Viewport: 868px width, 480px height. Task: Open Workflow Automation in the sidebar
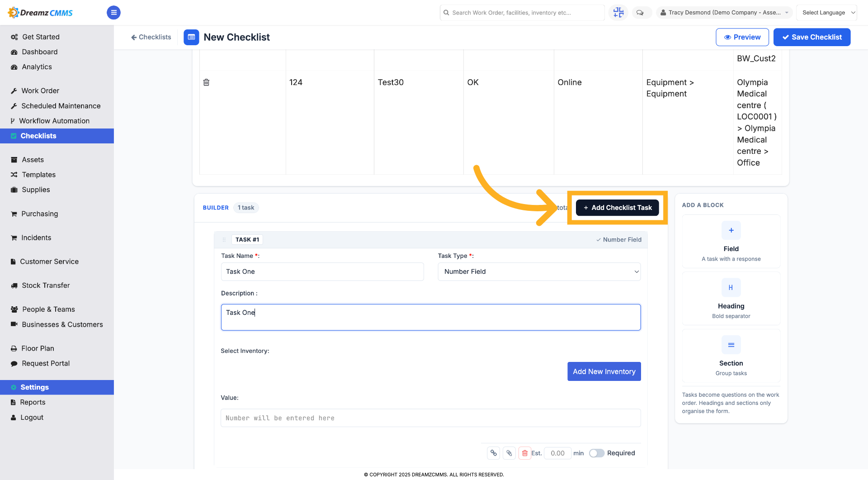(54, 121)
